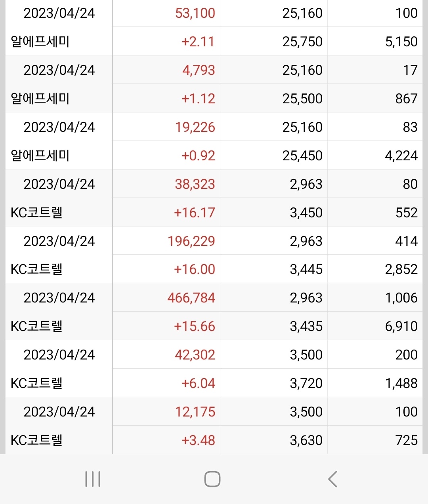The width and height of the screenshot is (428, 504).
Task: Tap the 42,302 profit value
Action: (195, 355)
